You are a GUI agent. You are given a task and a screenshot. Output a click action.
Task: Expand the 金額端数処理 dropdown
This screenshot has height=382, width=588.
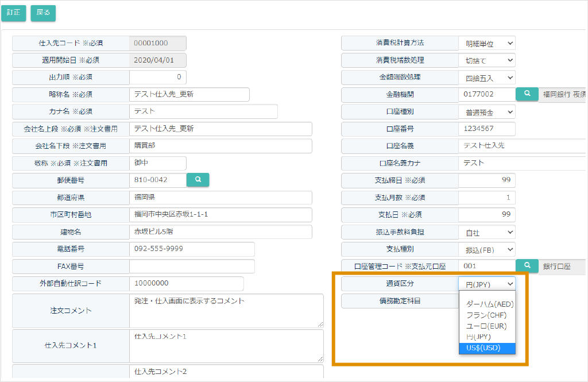486,78
